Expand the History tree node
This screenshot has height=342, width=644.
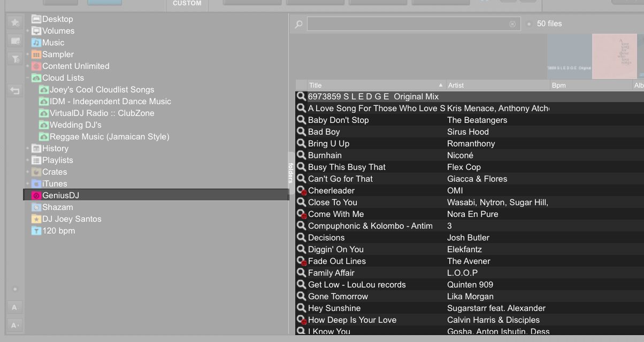[27, 149]
